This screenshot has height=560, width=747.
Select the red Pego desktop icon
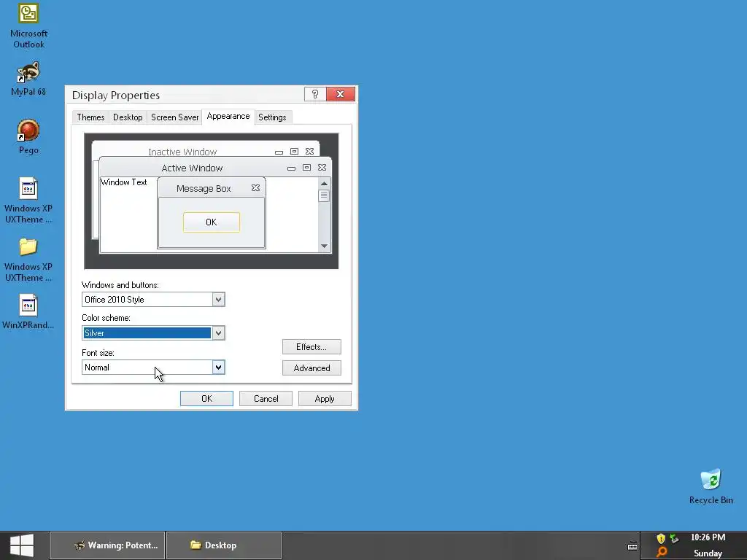(28, 136)
